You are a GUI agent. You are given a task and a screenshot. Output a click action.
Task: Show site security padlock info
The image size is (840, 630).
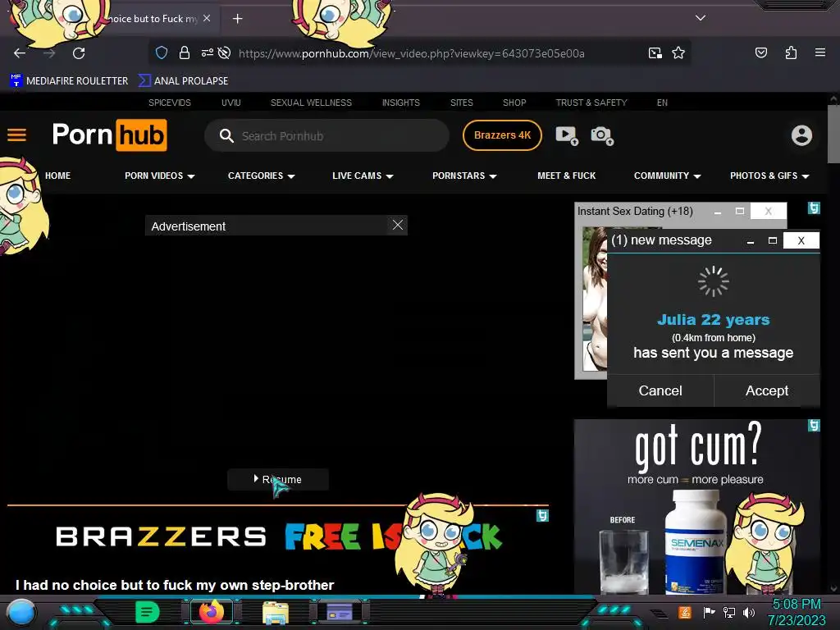(x=185, y=52)
